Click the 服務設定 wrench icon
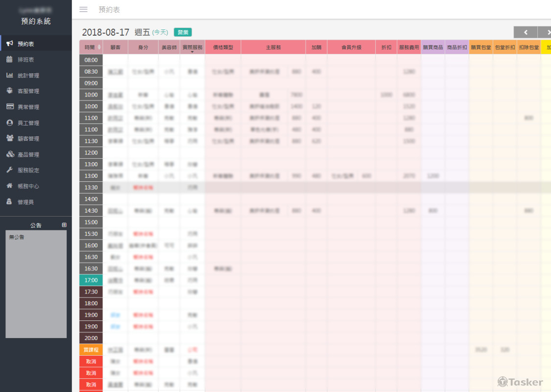 (x=9, y=170)
